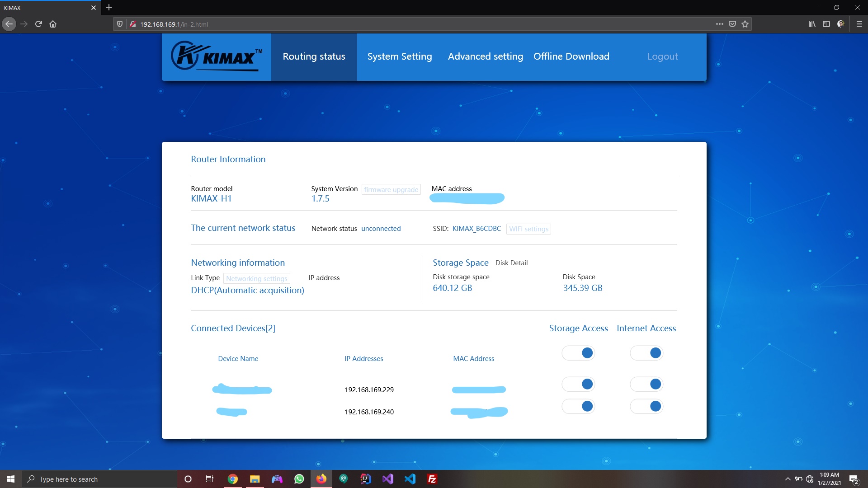Open Windows Start menu
The image size is (868, 488).
coord(11,479)
